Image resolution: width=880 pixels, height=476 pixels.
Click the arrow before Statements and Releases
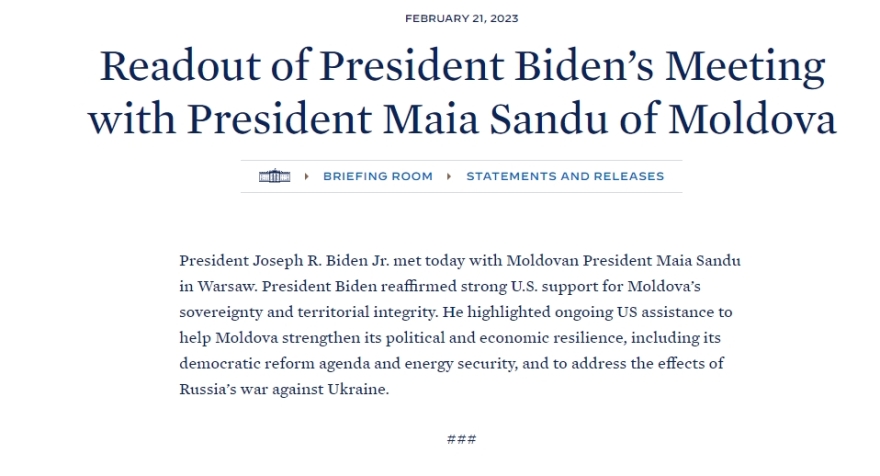450,176
